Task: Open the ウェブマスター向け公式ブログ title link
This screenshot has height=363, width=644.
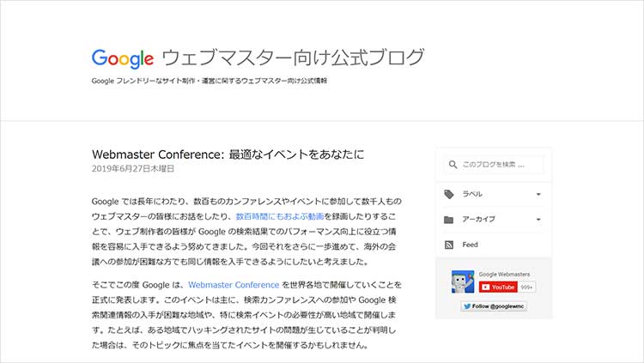Action: tap(294, 57)
